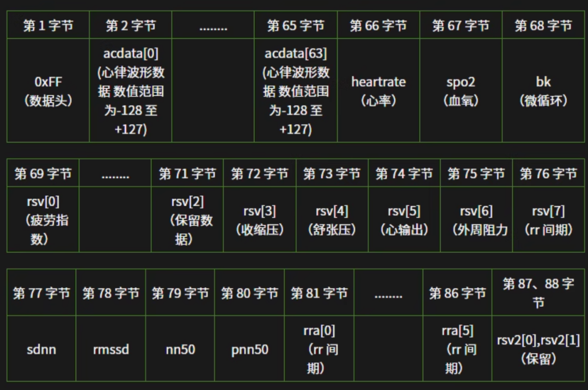Screen dimensions: 588x390
Task: Select the 0xFF 数据头 cell
Action: (48, 89)
